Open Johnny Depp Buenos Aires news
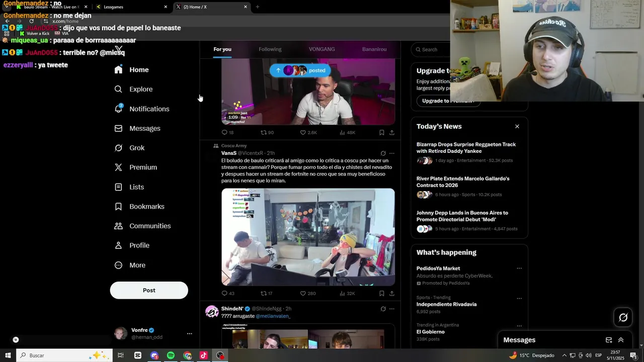 (462, 216)
